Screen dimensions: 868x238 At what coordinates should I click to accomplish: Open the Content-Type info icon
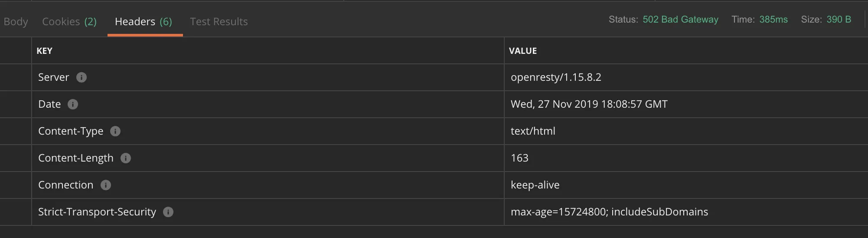point(115,131)
